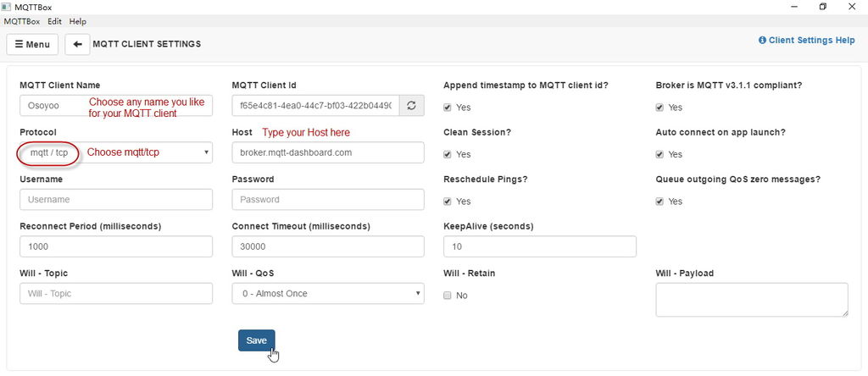Toggle Broker is MQTT v3.1.1 compliant
This screenshot has height=376, width=868.
(659, 108)
